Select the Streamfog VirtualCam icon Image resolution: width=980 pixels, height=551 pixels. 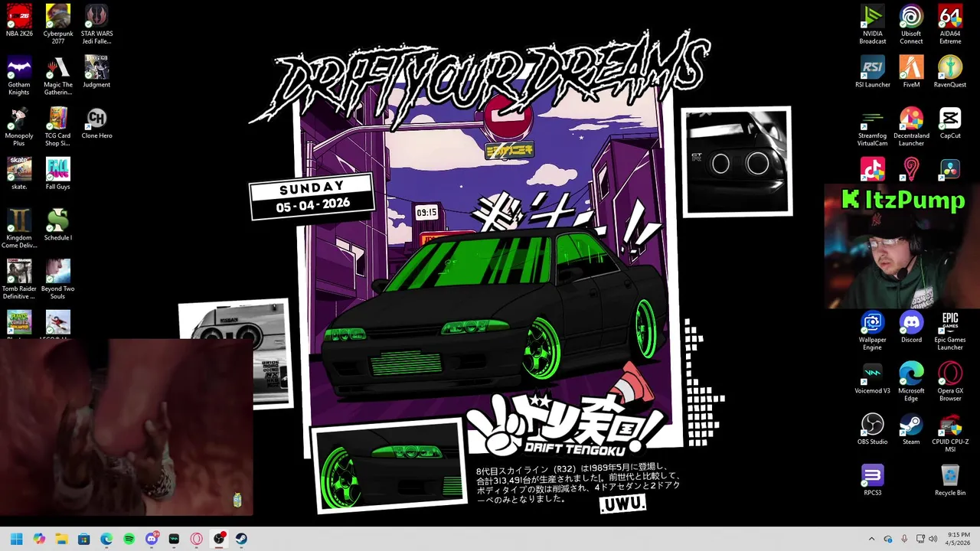click(872, 126)
